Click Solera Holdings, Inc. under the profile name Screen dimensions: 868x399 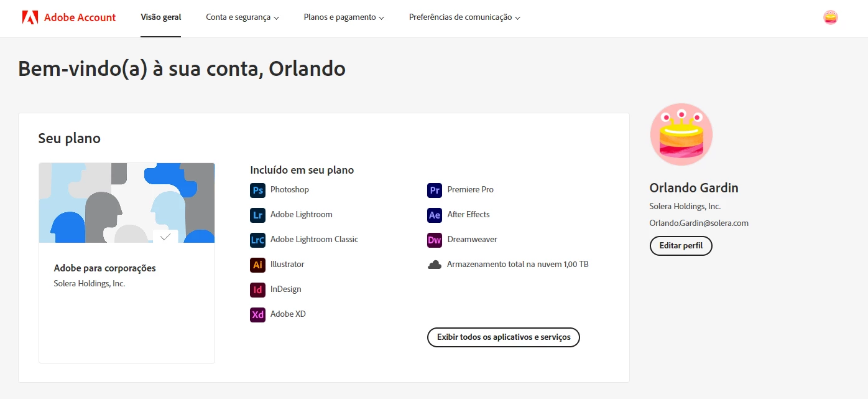[685, 207]
